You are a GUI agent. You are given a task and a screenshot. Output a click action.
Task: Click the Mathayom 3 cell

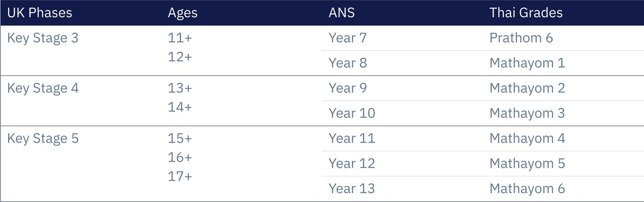tap(527, 113)
